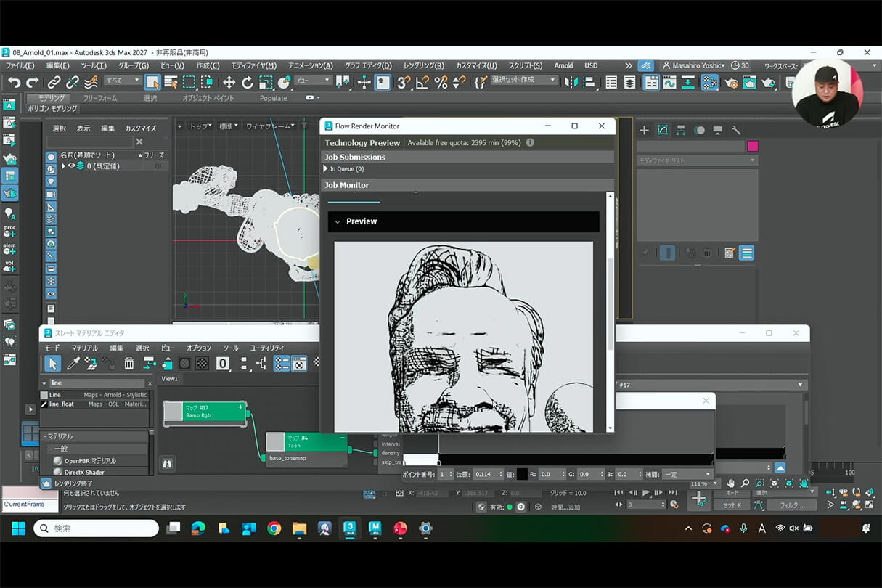Click black color swatch next to 値

522,474
